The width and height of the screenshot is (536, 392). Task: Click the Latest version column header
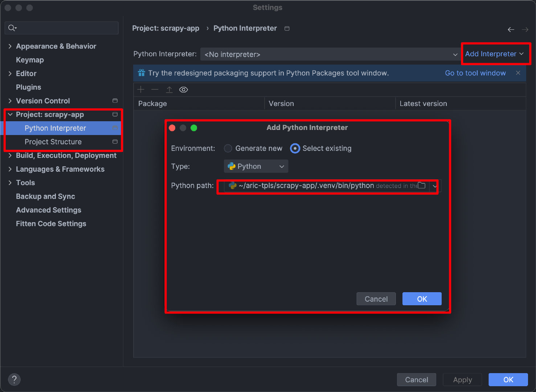tap(461, 103)
